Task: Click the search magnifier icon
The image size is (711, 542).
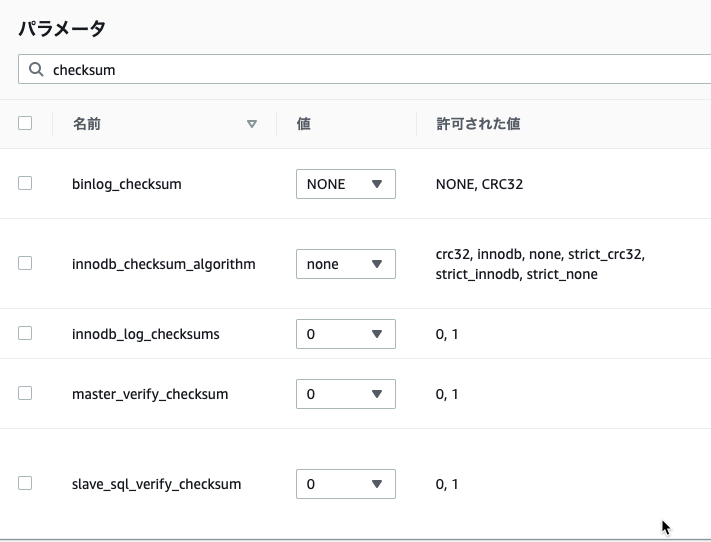Action: pos(36,69)
